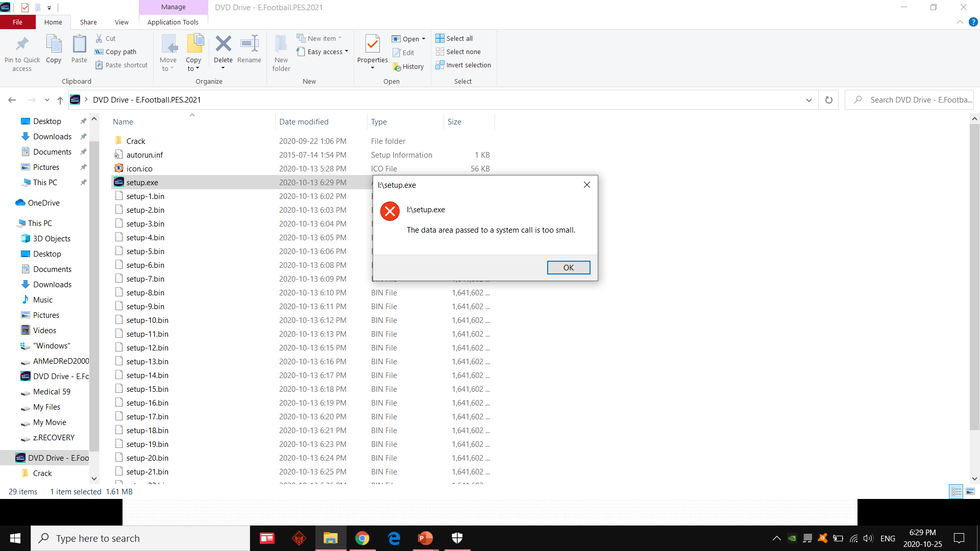The height and width of the screenshot is (551, 980).
Task: Click the Copy icon in Clipboard group
Action: click(x=54, y=44)
